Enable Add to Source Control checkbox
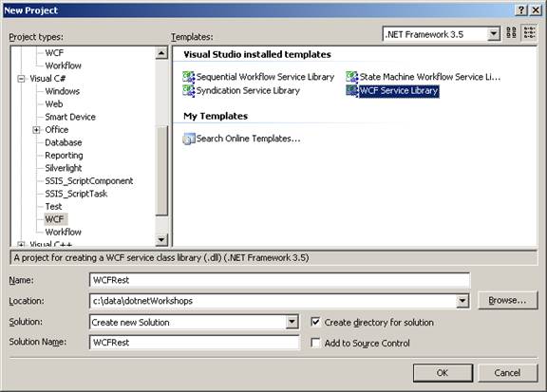The height and width of the screenshot is (392, 547). pyautogui.click(x=315, y=343)
